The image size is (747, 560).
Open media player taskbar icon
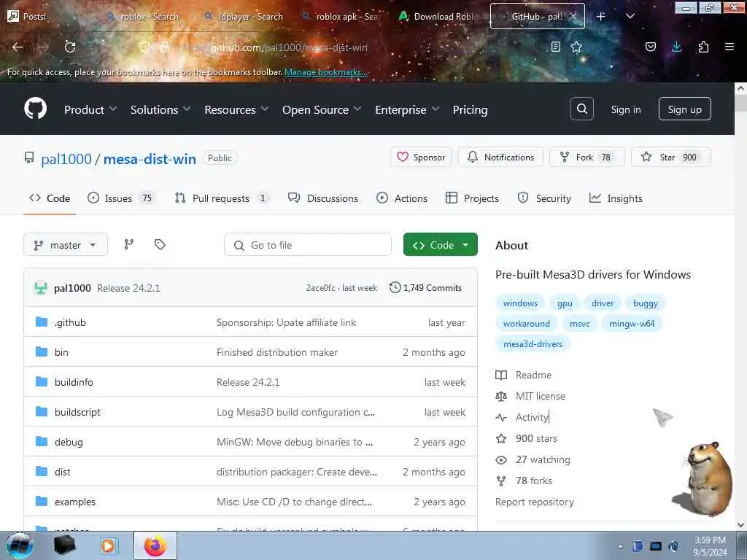[x=108, y=545]
